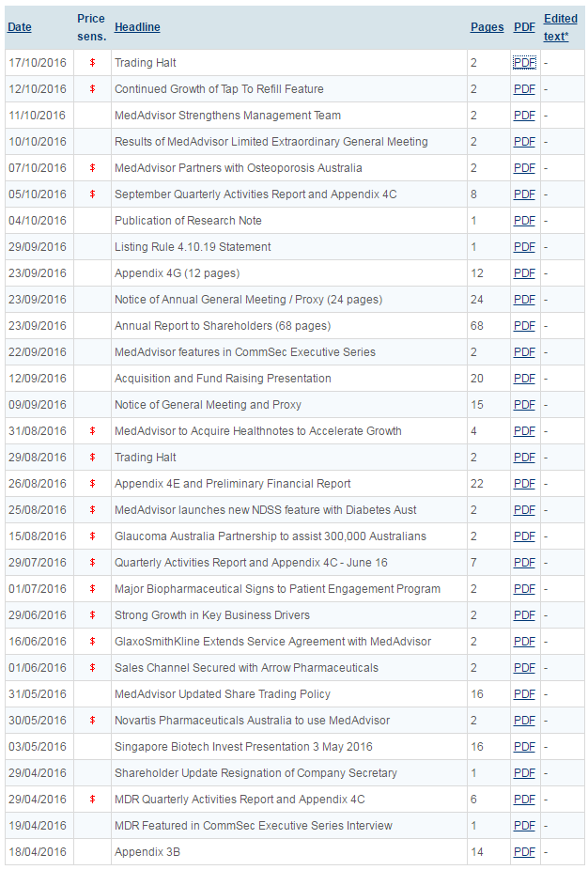Click price sensitive icon for Strong Growth row
Viewport: 588px width, 870px height.
(x=92, y=614)
